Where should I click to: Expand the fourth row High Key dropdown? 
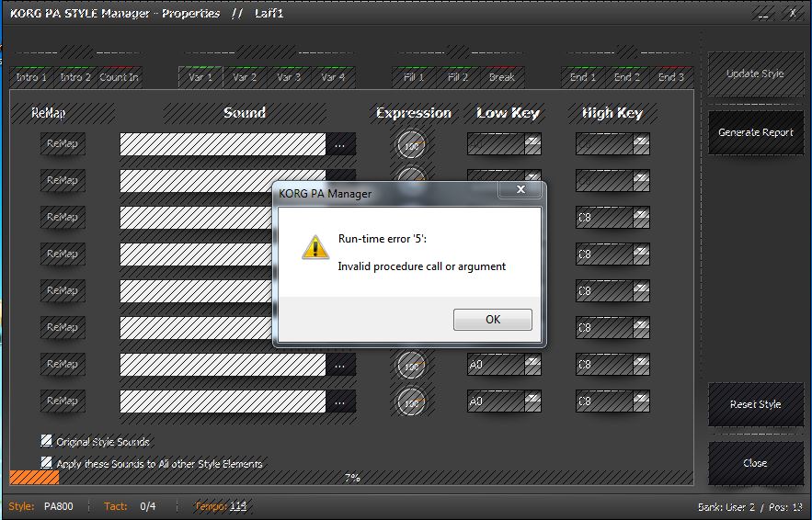point(641,254)
